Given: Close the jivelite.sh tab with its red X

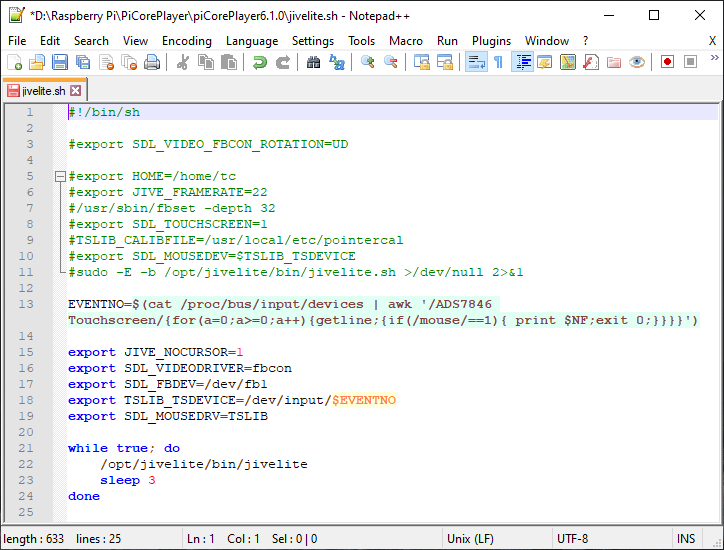Looking at the screenshot, I should [x=76, y=91].
